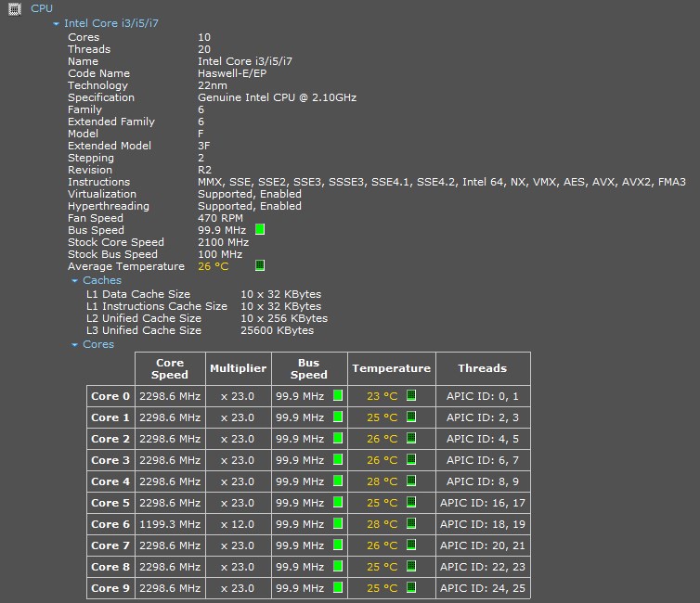Click Core 0 temperature graph icon
This screenshot has height=603, width=700.
click(x=411, y=395)
